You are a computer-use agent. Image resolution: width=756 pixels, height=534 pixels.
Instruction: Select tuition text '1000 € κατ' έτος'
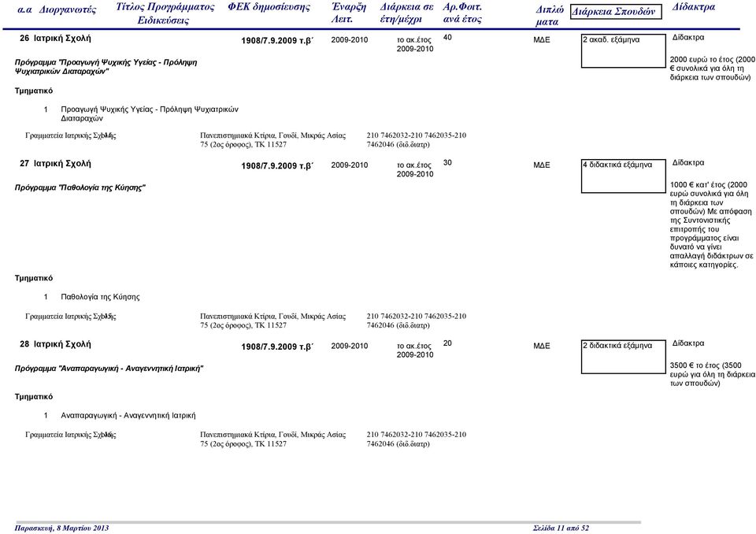(x=697, y=185)
